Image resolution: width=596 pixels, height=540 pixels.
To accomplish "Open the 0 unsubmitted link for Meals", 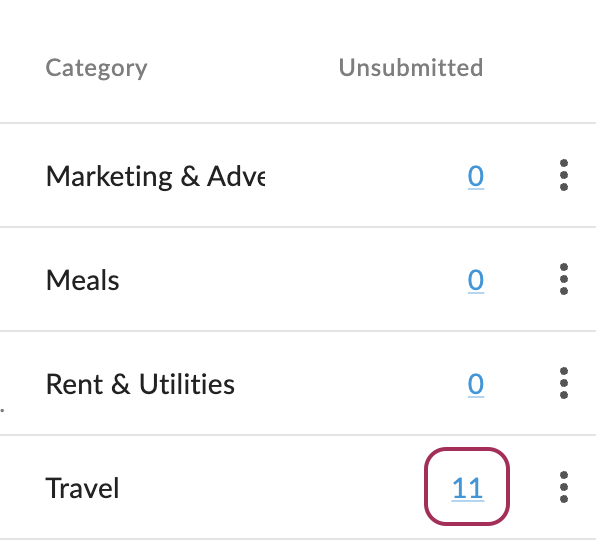I will pyautogui.click(x=476, y=280).
